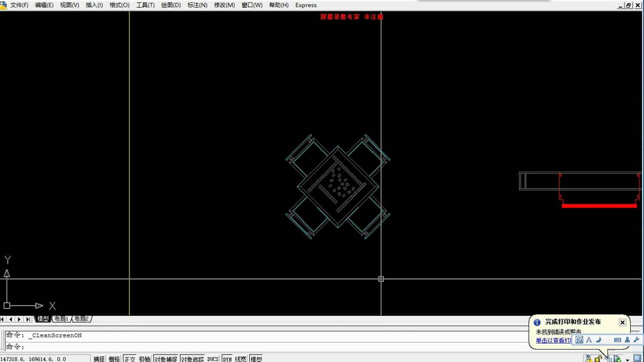Screen dimensions: 644x362
Task: Click the toolbar lock padlock icon
Action: [x=598, y=359]
